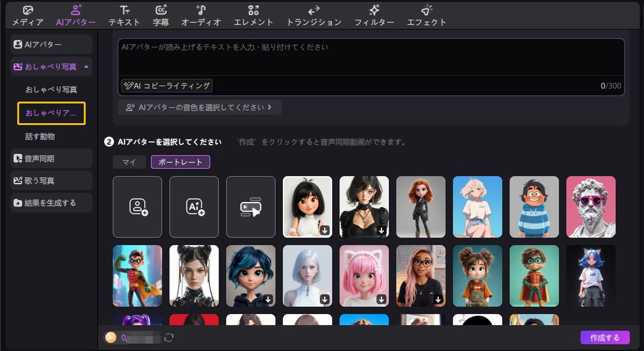The height and width of the screenshot is (351, 644).
Task: Switch to the マイ avatar tab
Action: tap(129, 162)
